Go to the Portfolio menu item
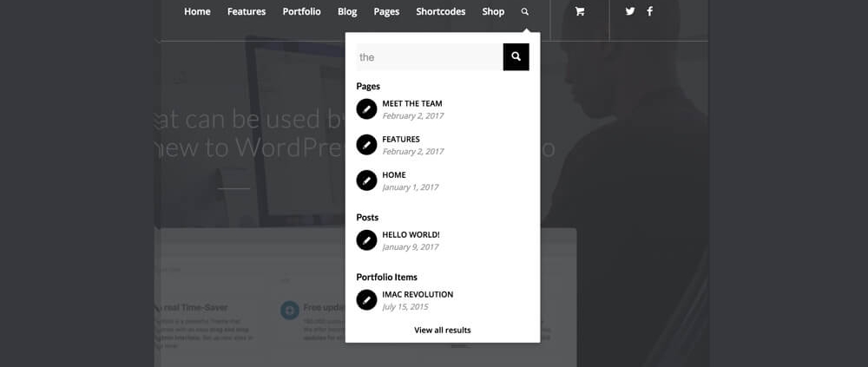The width and height of the screenshot is (868, 367). [x=301, y=12]
